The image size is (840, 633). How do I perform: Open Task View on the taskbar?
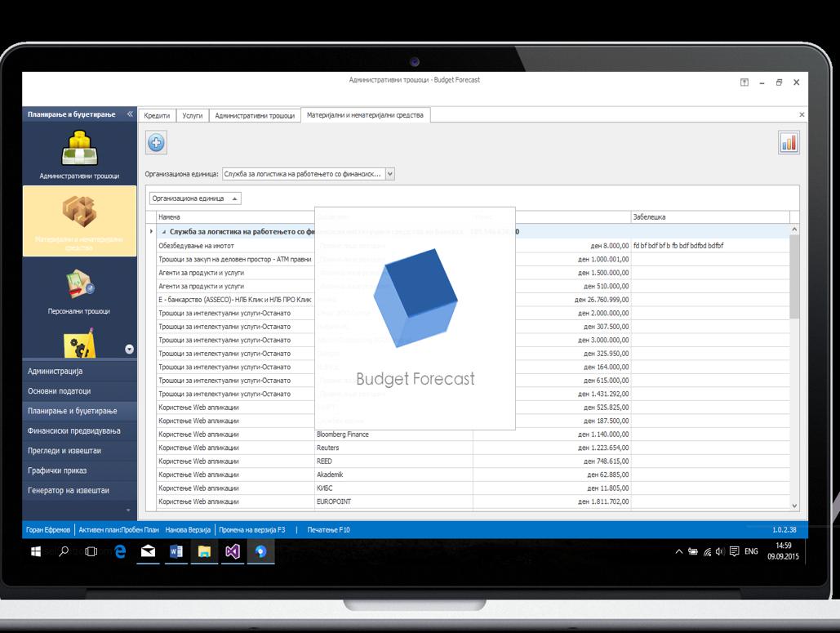coord(91,551)
